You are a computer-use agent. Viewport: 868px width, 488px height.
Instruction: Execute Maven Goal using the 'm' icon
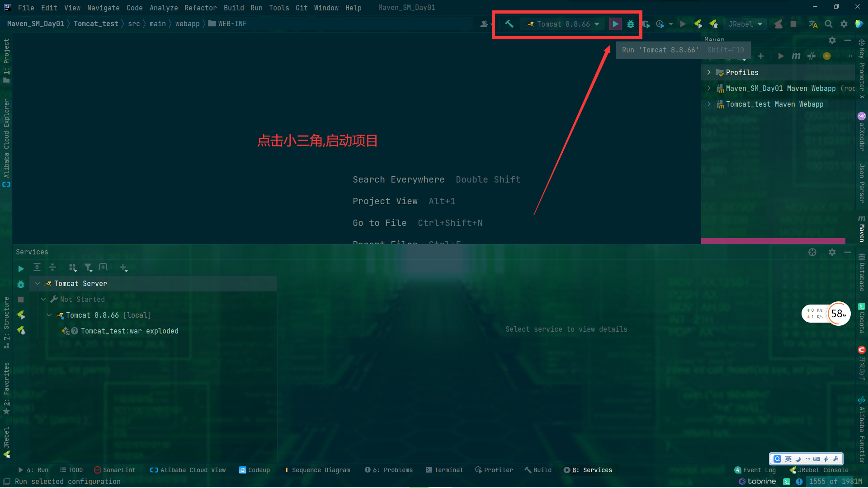[796, 56]
